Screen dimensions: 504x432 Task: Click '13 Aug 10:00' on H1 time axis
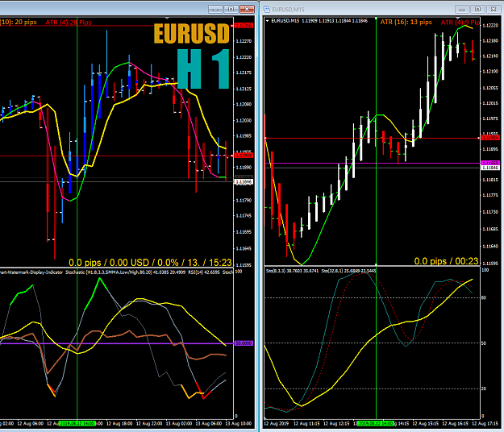tap(238, 424)
